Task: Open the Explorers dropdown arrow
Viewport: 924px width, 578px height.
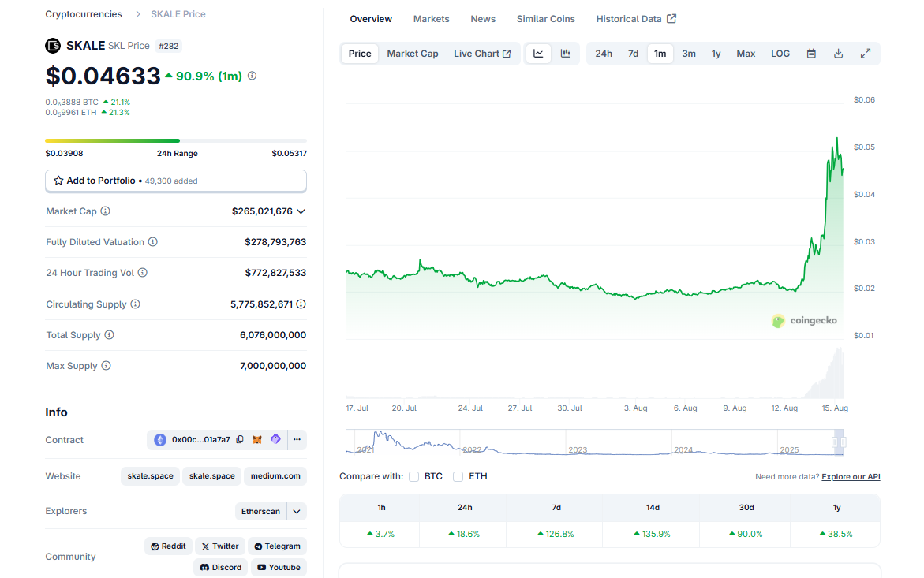Action: tap(297, 512)
